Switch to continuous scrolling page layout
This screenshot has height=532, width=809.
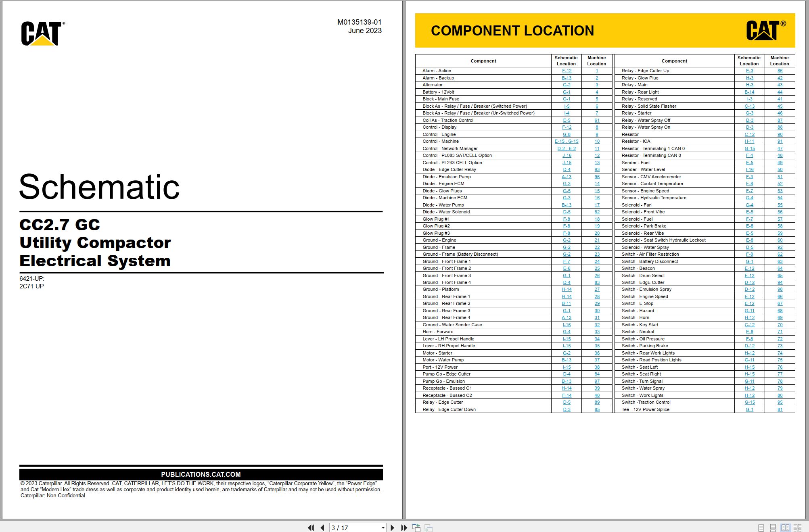773,528
